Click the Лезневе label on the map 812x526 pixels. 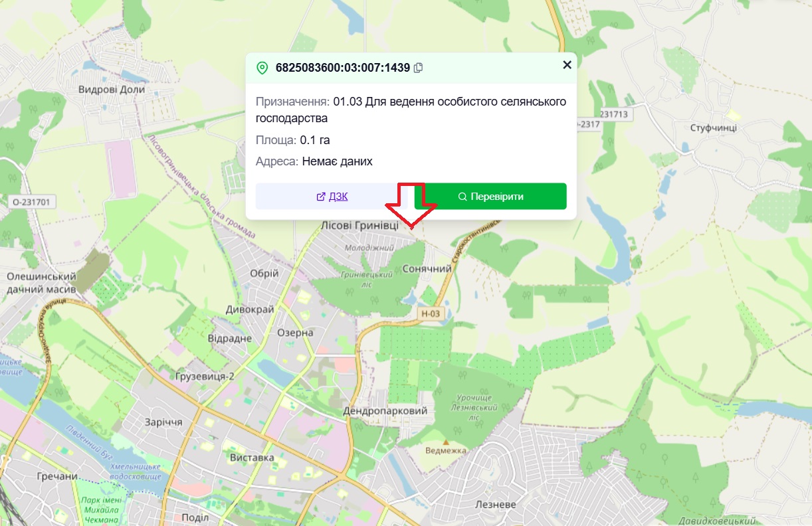click(x=496, y=505)
